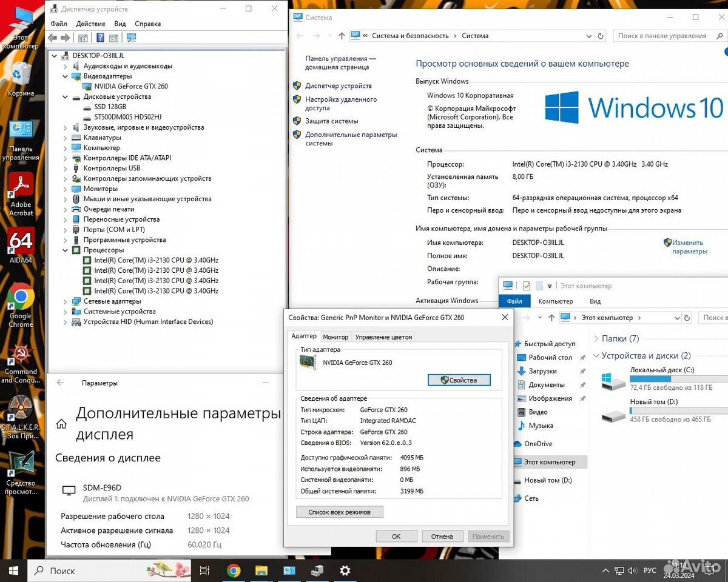Click the volume speaker icon in system tray
This screenshot has height=582, width=728.
click(x=633, y=570)
